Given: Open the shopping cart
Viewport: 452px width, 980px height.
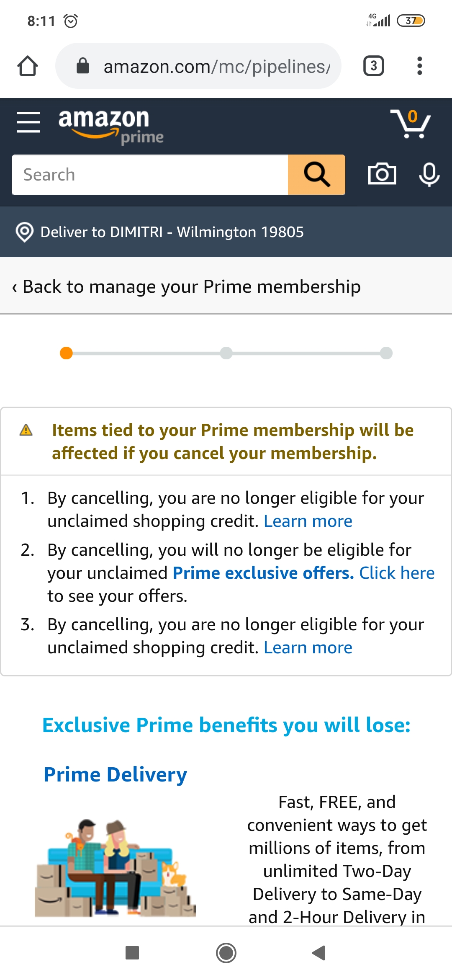Looking at the screenshot, I should pyautogui.click(x=410, y=124).
